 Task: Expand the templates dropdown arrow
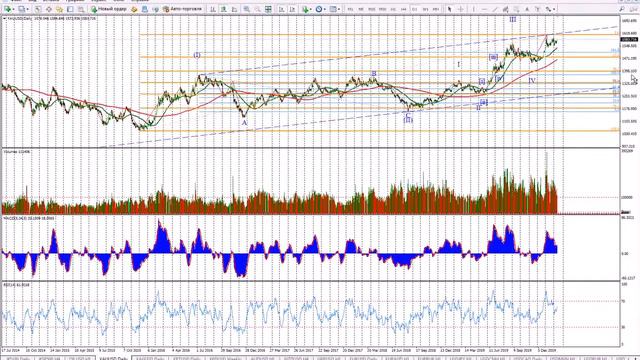tap(339, 9)
